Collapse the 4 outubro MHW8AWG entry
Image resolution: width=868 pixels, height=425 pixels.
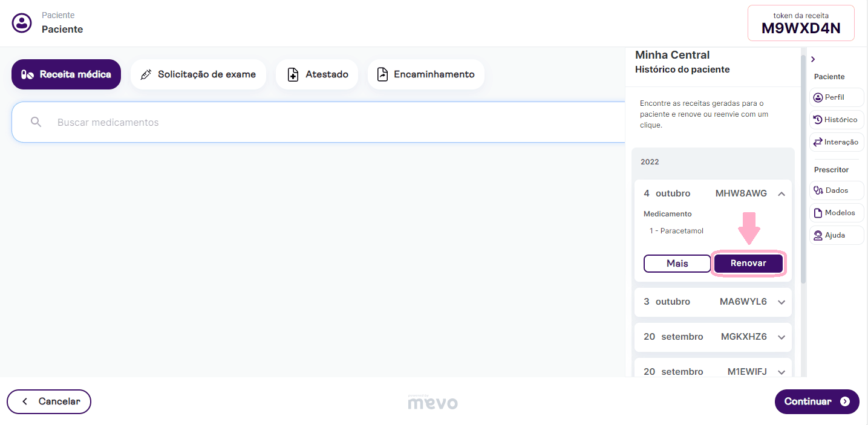coord(781,194)
